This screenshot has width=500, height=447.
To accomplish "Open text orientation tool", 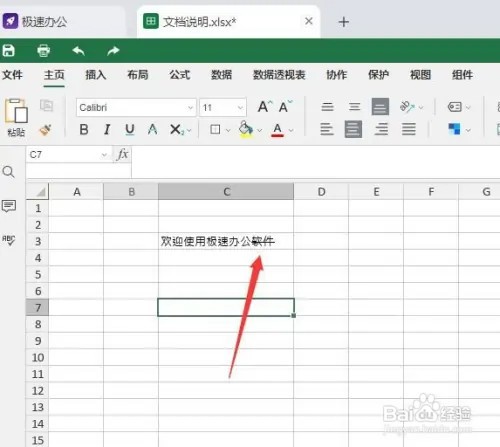I will (x=407, y=107).
